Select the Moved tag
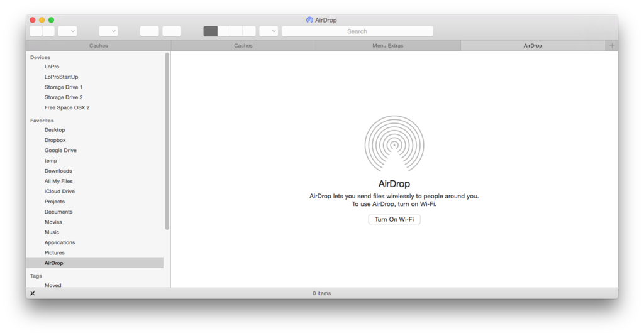Screen dimensions: 644x336 click(53, 285)
